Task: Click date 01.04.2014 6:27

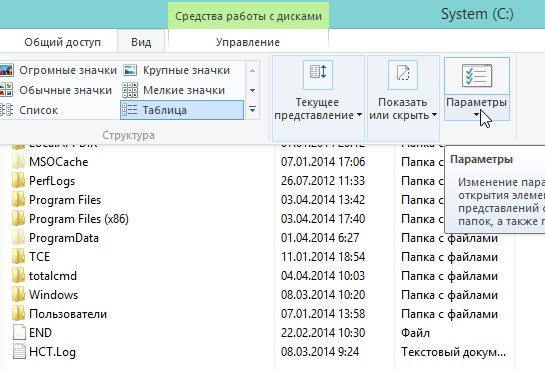Action: tap(320, 238)
